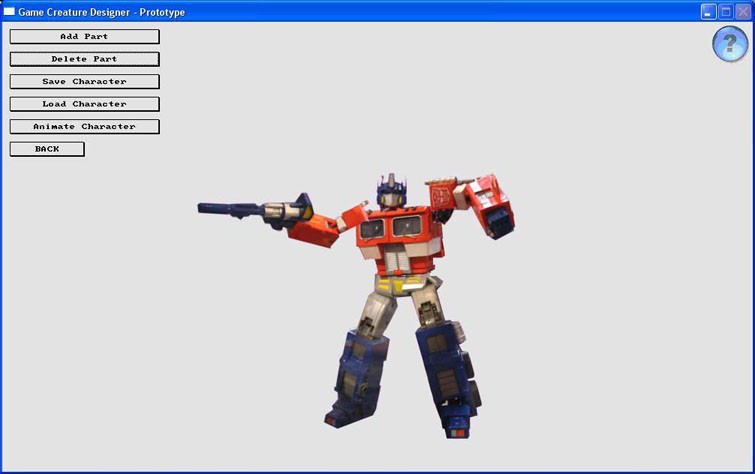Open Load Character

(x=84, y=104)
